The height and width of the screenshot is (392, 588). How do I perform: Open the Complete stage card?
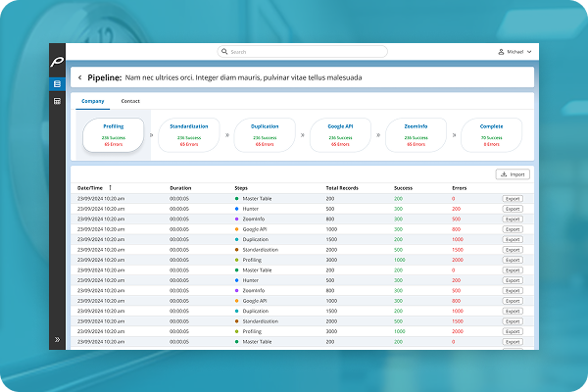(x=491, y=136)
